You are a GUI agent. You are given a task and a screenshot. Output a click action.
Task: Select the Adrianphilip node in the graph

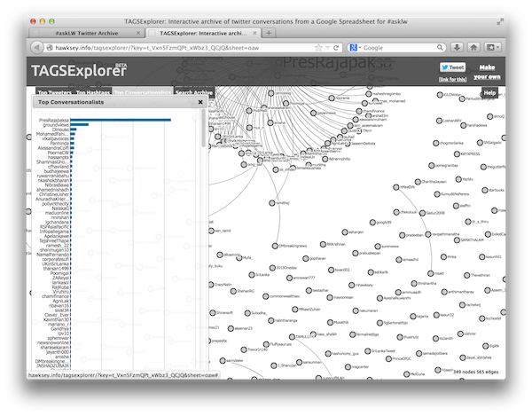325,159
